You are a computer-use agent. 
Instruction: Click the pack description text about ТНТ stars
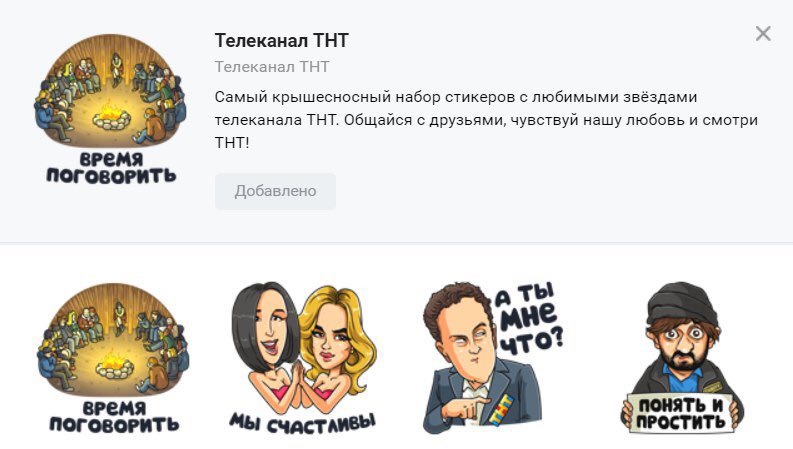(x=486, y=120)
